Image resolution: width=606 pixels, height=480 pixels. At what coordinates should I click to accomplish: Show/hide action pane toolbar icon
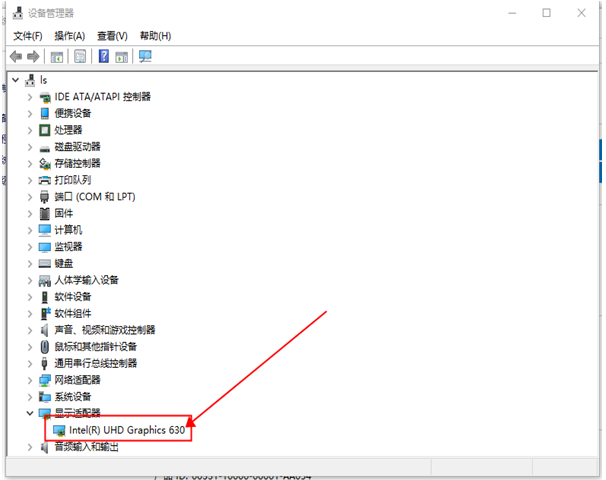coord(122,57)
